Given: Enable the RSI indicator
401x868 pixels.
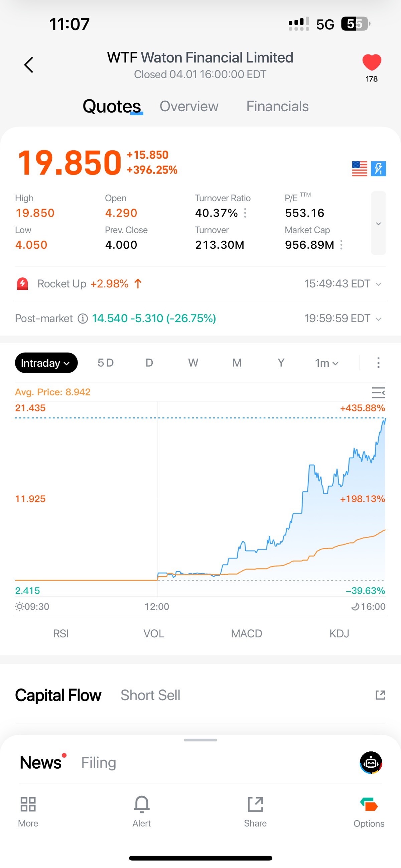Looking at the screenshot, I should click(61, 633).
